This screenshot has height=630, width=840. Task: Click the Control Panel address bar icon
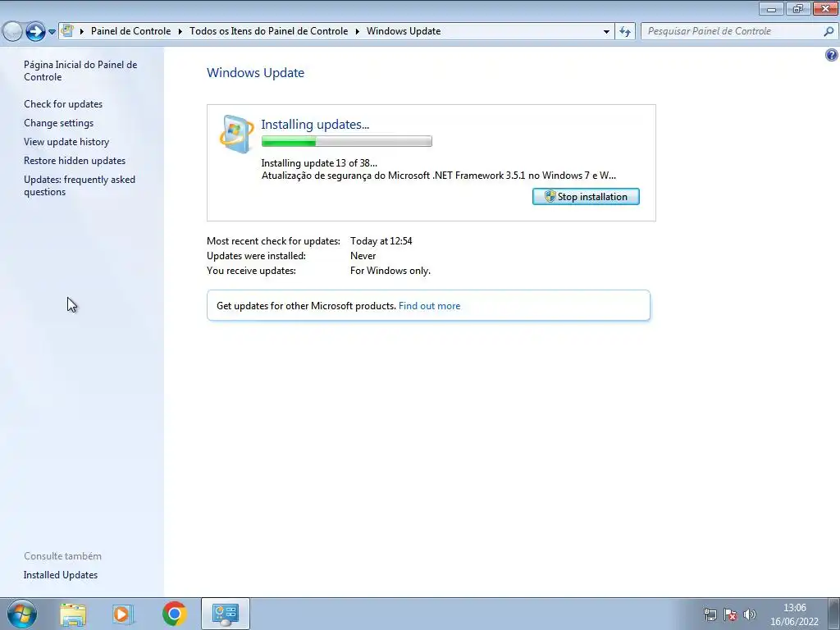click(x=67, y=30)
